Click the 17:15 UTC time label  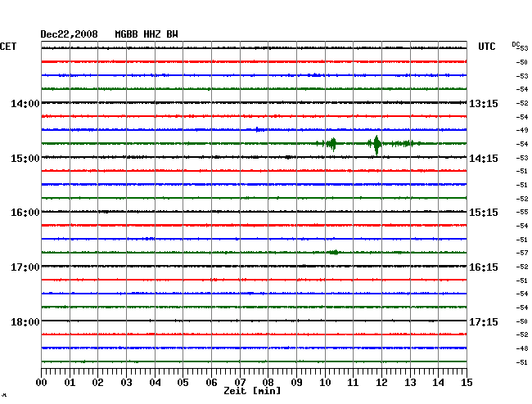pos(484,321)
